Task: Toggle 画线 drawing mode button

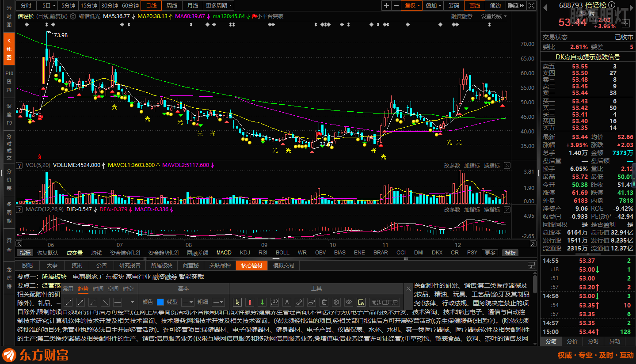Action: (475, 6)
